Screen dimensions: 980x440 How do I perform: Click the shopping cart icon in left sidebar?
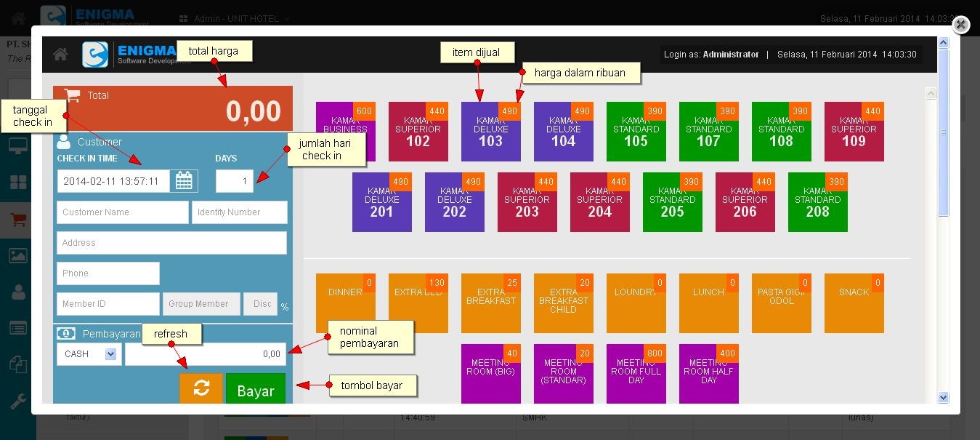click(18, 220)
